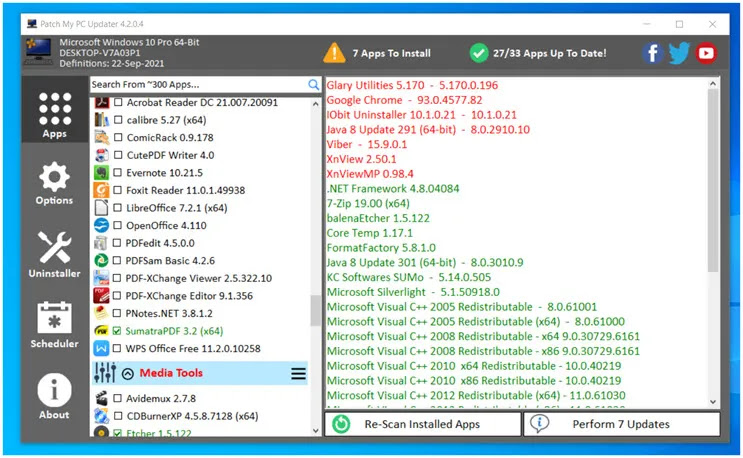743x458 pixels.
Task: Click the search magnifier icon
Action: (313, 85)
